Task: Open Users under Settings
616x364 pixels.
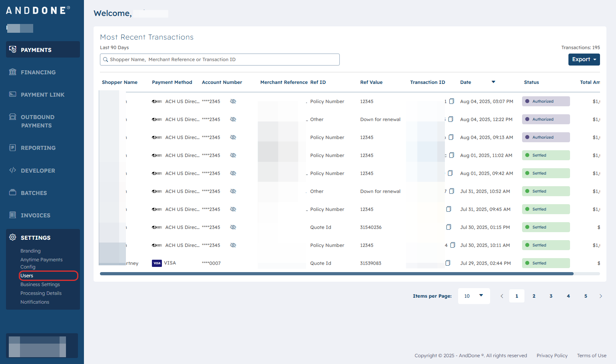Action: 27,276
